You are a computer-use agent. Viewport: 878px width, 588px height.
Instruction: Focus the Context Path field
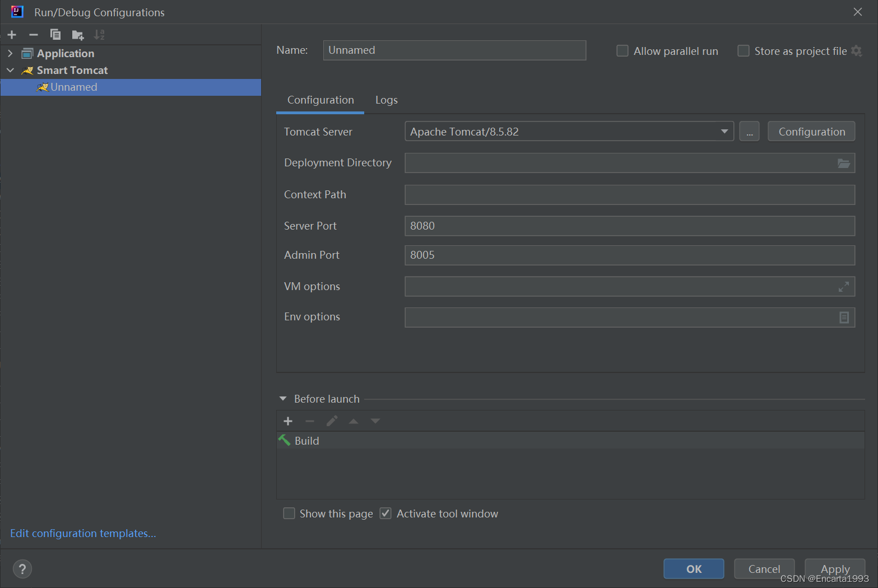tap(630, 195)
